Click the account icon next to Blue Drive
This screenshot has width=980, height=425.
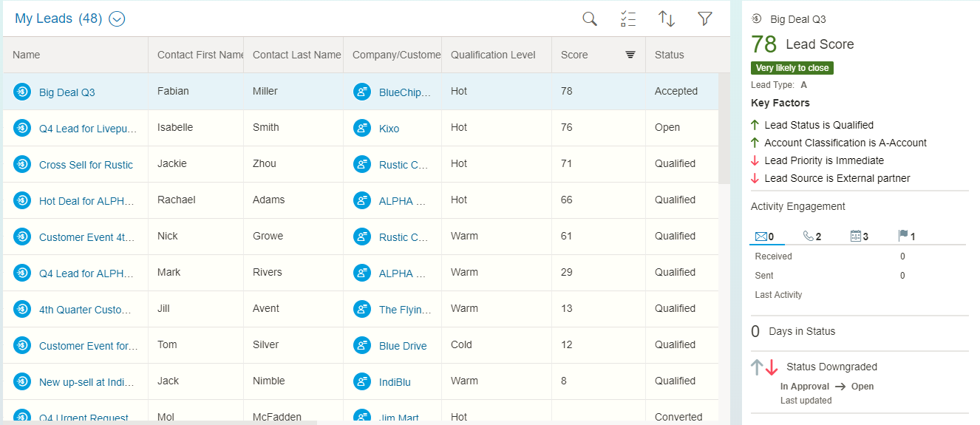point(361,345)
